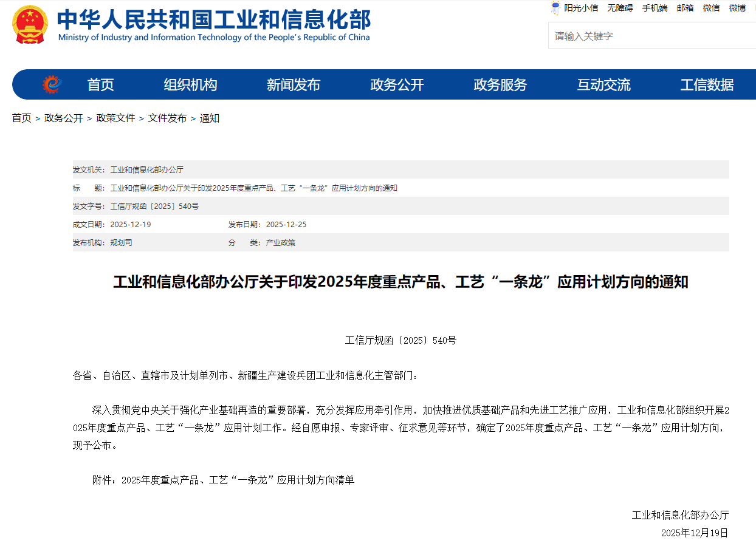
Task: Navigate to 互动交流 section
Action: point(603,85)
